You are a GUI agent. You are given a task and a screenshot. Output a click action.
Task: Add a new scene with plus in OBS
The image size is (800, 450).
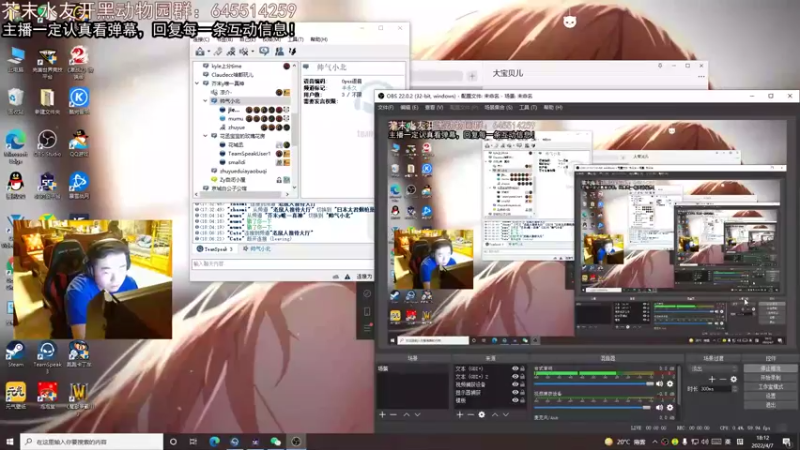pos(382,415)
